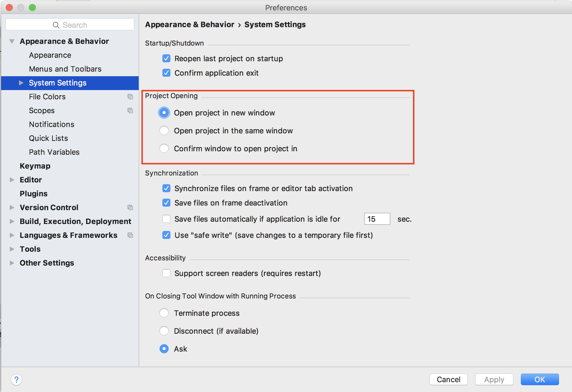Click the search magnifier icon
Viewport: 572px width, 392px height.
(x=56, y=25)
